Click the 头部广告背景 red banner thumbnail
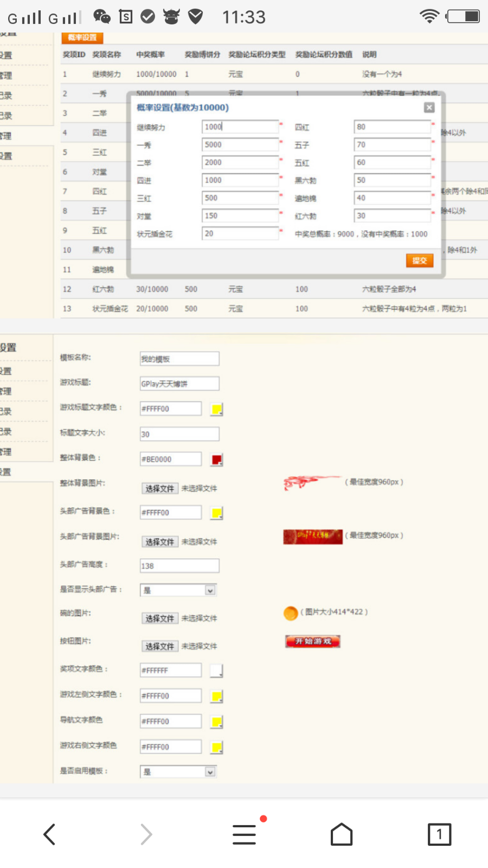The height and width of the screenshot is (868, 488). click(313, 537)
